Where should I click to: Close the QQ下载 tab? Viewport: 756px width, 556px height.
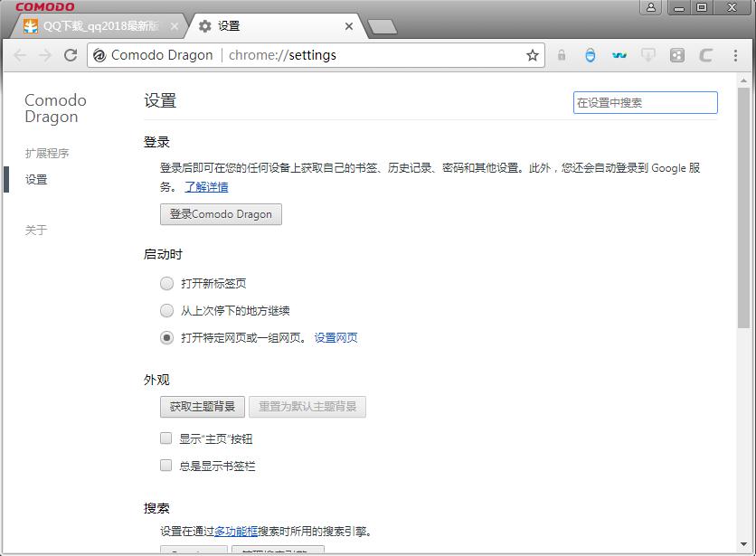point(175,26)
